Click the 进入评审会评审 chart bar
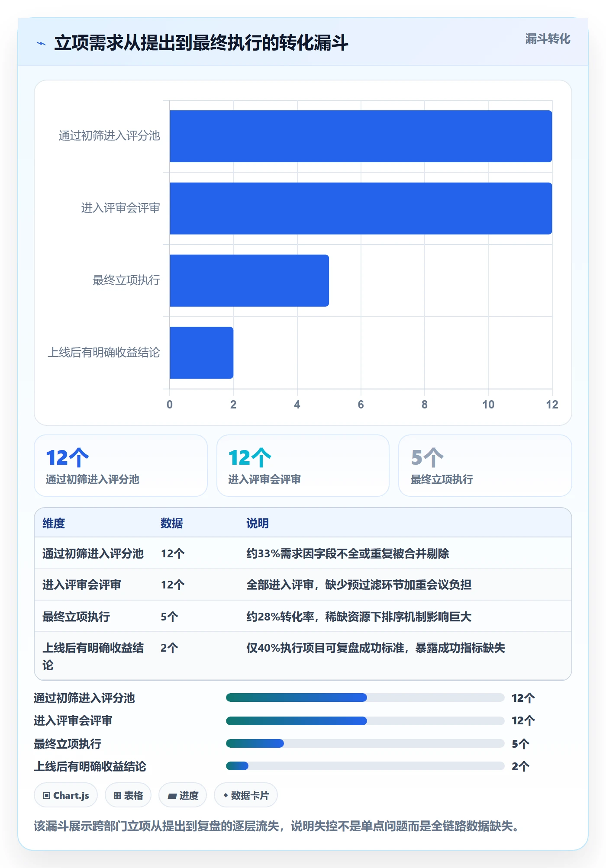This screenshot has width=606, height=868. pyautogui.click(x=361, y=209)
